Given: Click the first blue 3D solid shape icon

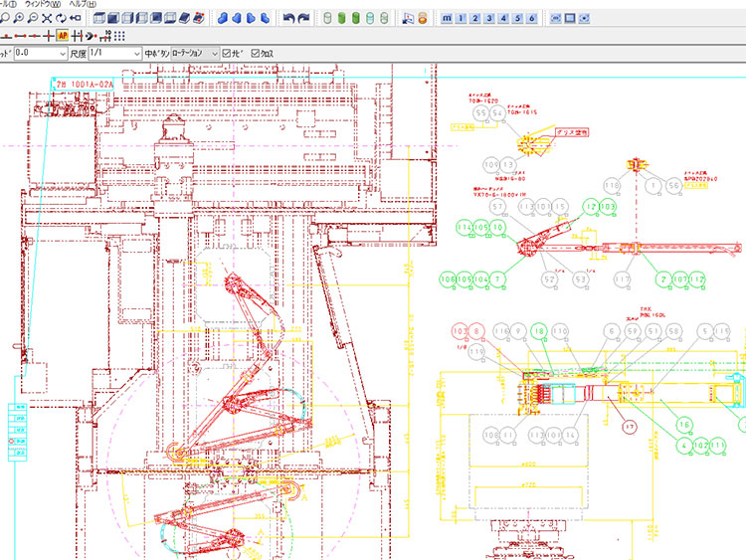Looking at the screenshot, I should pos(223,18).
